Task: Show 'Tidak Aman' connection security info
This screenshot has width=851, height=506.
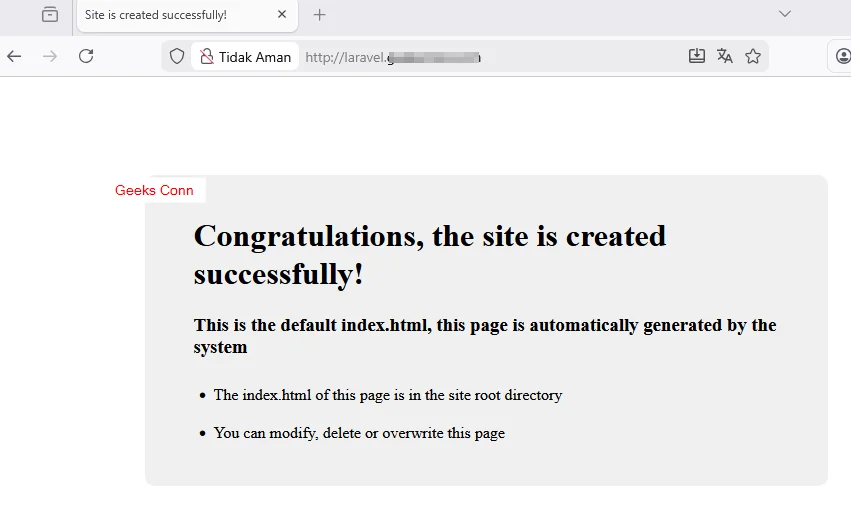Action: point(245,56)
